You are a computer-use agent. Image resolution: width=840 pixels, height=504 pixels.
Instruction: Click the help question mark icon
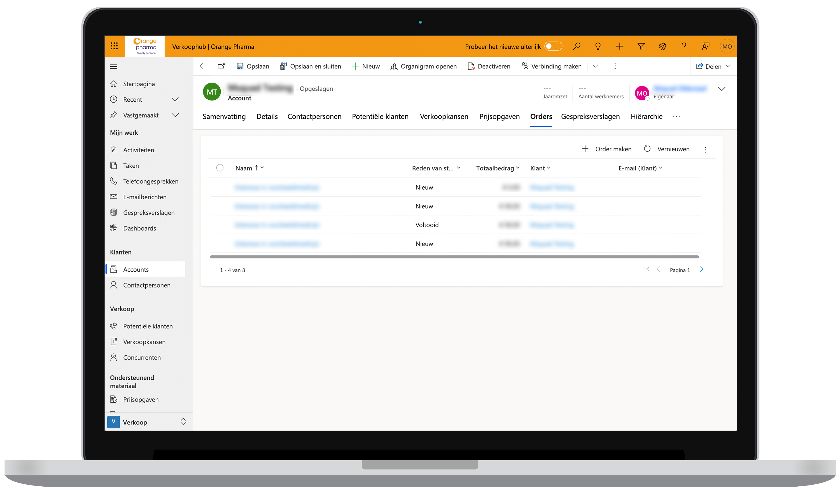684,46
